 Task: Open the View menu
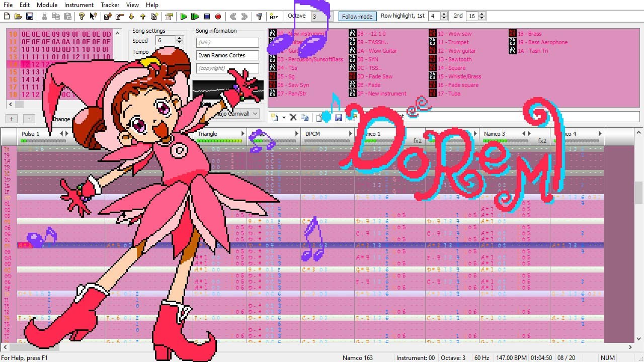click(133, 5)
